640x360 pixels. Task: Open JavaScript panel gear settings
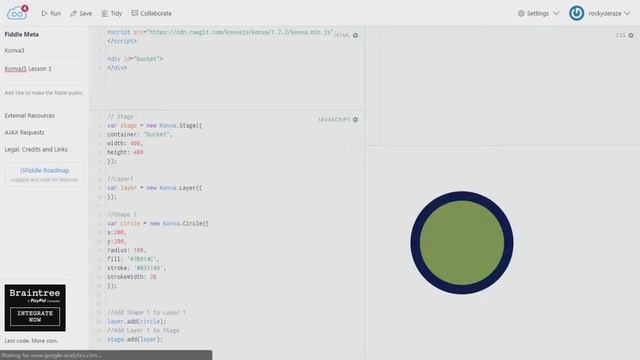(x=356, y=120)
